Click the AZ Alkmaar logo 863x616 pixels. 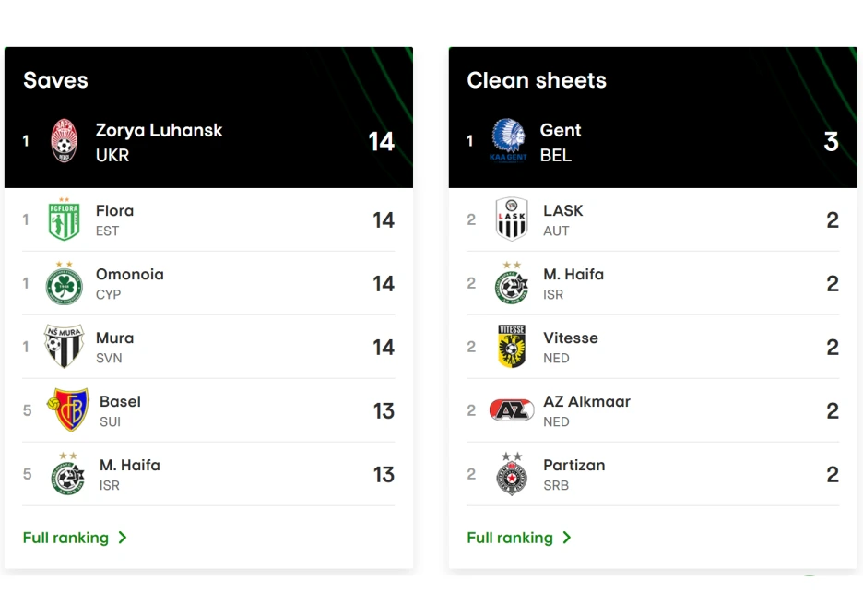tap(511, 410)
